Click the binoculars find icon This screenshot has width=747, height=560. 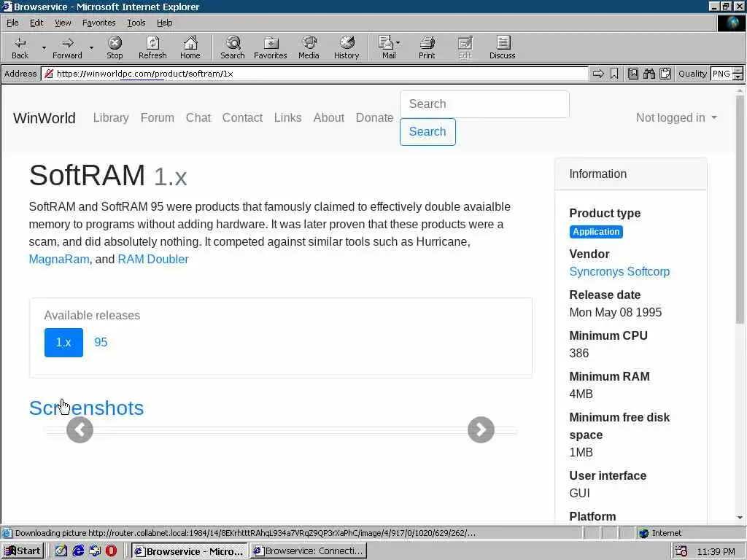point(649,74)
